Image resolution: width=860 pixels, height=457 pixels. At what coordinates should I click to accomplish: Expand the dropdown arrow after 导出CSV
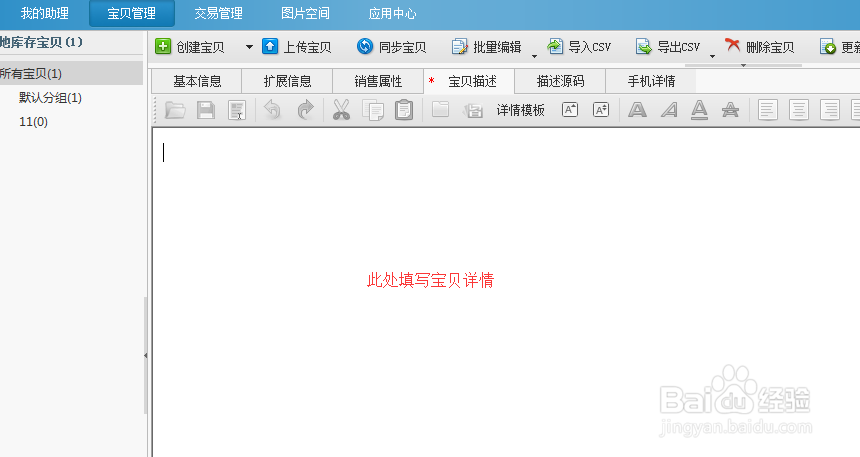click(x=712, y=56)
